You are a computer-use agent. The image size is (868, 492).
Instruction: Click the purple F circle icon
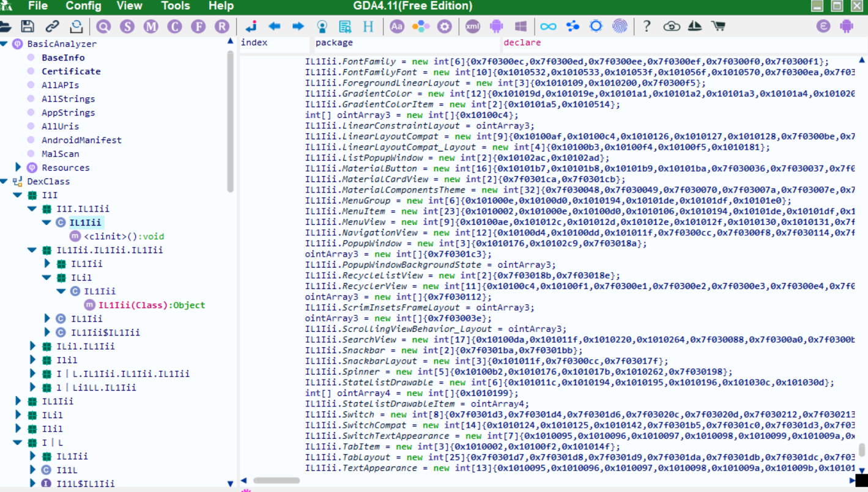[x=198, y=26]
